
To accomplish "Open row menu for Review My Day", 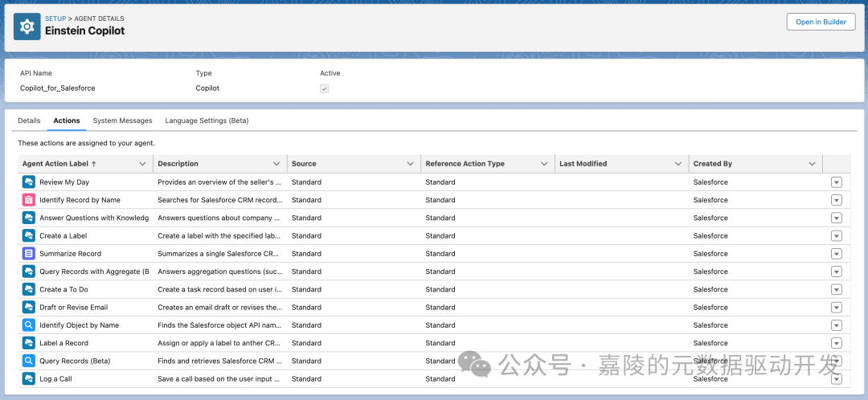I will [x=837, y=182].
